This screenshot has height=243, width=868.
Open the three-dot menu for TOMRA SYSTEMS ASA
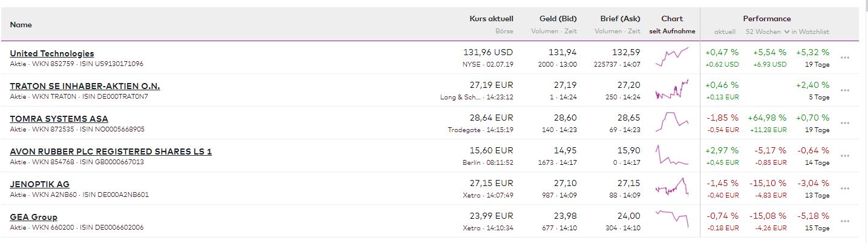pos(845,123)
